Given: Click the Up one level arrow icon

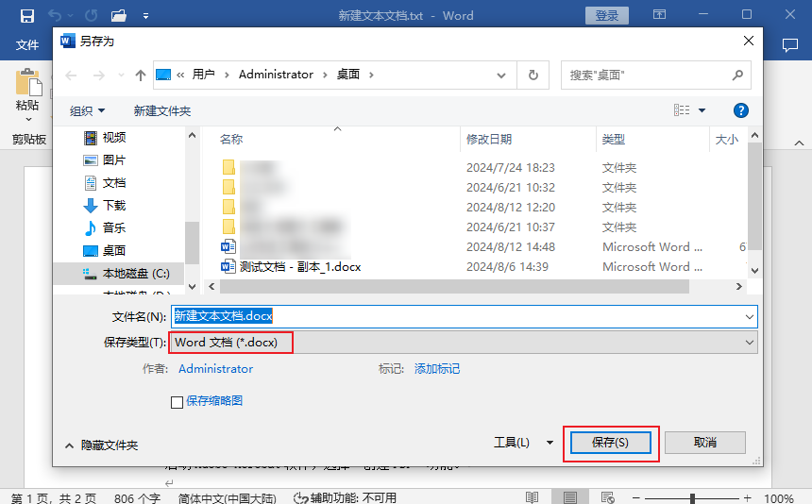Looking at the screenshot, I should click(141, 75).
